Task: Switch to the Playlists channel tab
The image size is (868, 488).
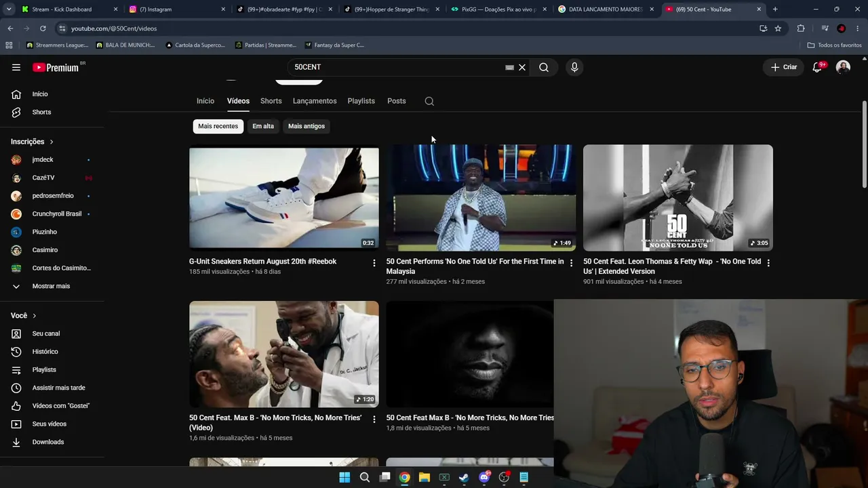Action: pyautogui.click(x=361, y=101)
